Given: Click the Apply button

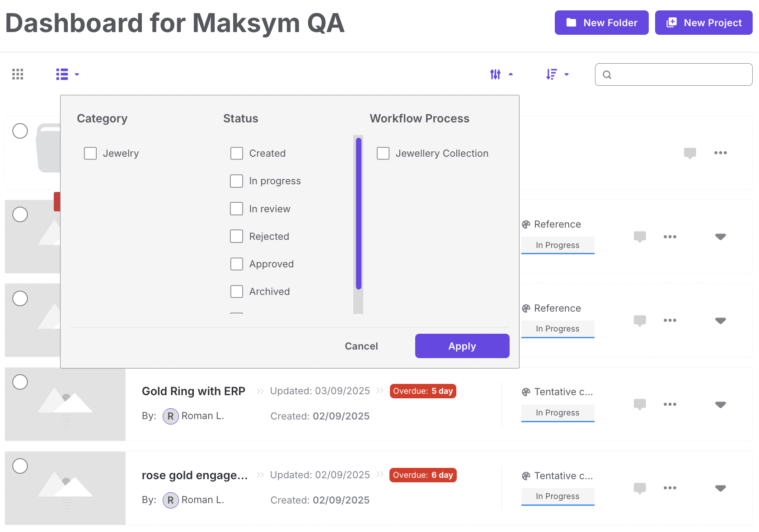Looking at the screenshot, I should (462, 346).
